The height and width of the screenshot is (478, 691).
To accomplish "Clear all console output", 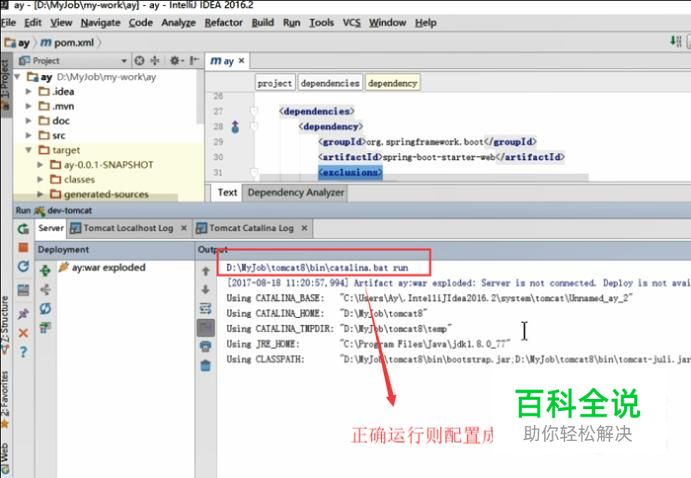I will click(x=205, y=365).
